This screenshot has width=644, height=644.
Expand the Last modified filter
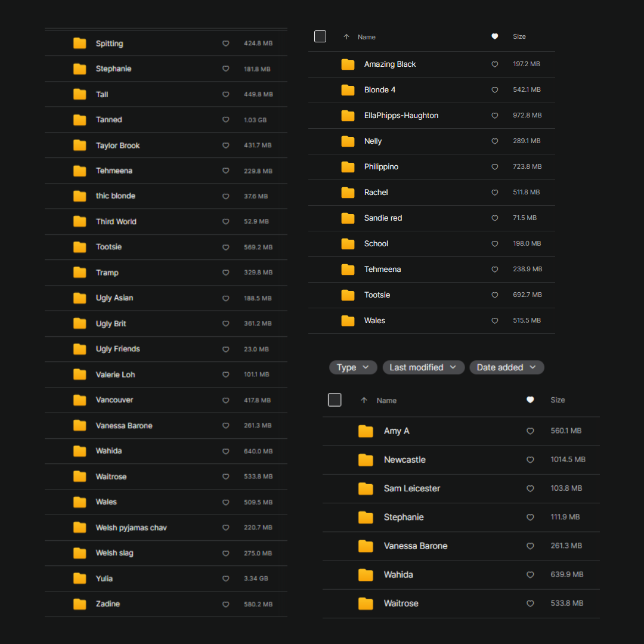pyautogui.click(x=423, y=367)
